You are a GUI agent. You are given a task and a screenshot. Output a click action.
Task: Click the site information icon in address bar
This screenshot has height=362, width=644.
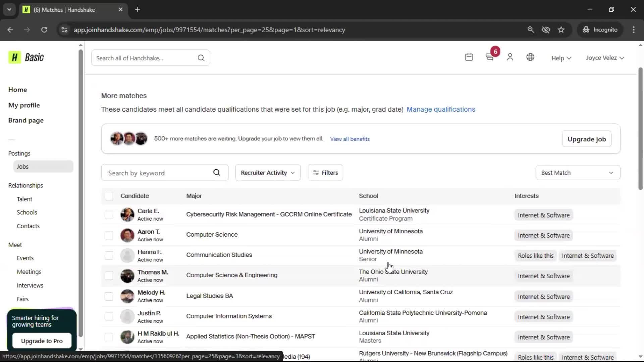(x=64, y=30)
